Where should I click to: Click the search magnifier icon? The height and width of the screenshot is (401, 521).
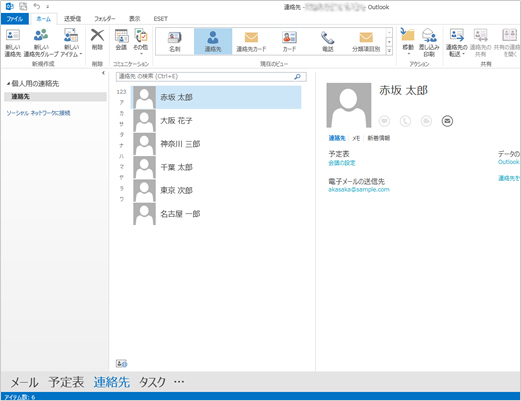(298, 77)
